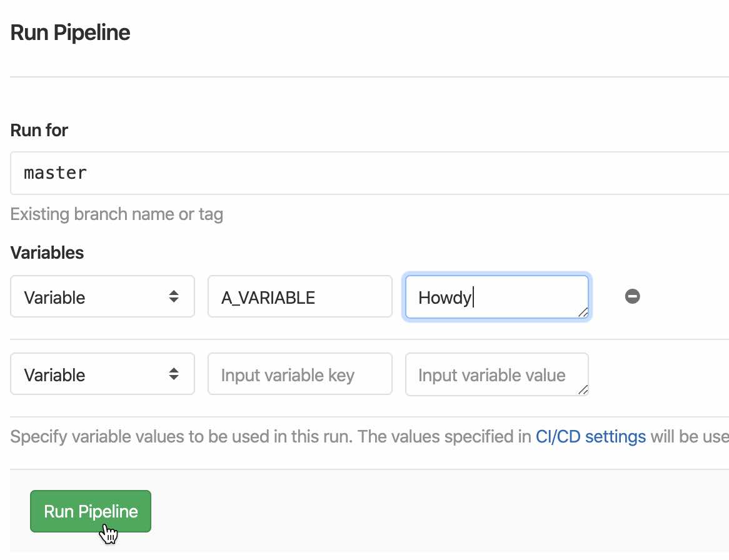Click the up-down arrows on first Variable select
This screenshot has width=729, height=560.
174,297
